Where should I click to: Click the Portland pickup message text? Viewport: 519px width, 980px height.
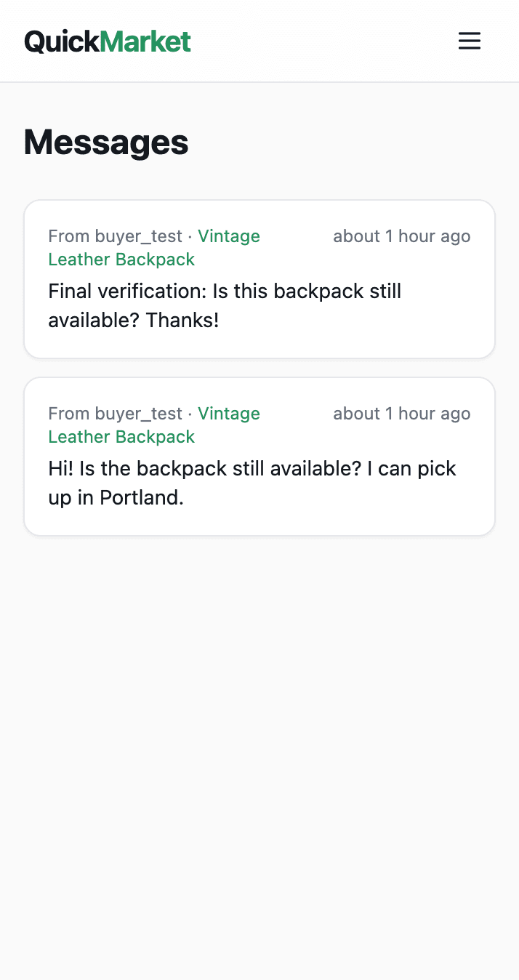click(252, 483)
